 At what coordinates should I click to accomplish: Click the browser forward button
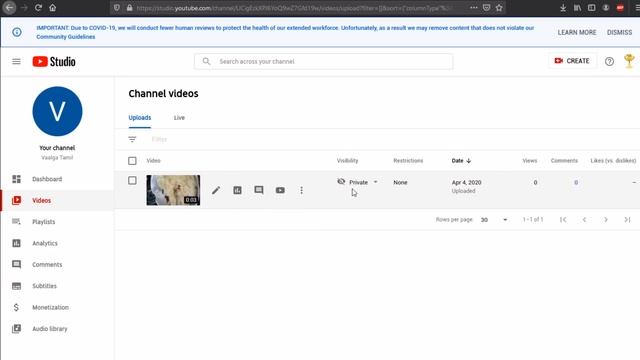point(24,7)
